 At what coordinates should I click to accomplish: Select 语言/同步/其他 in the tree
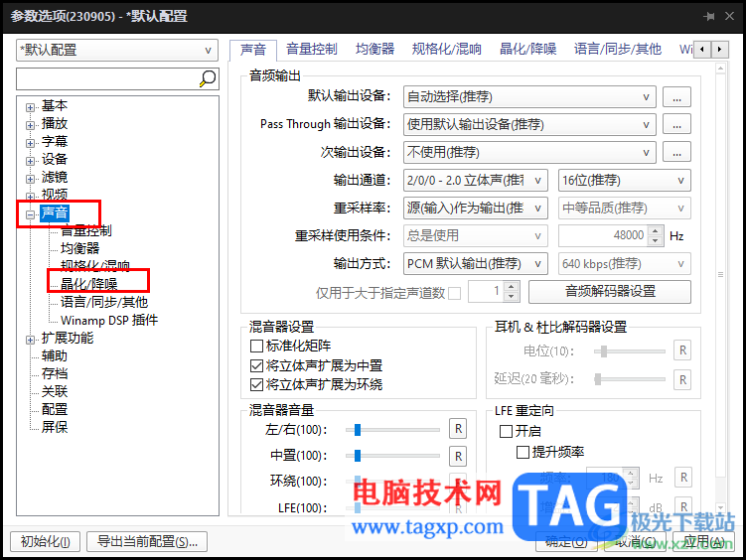pos(104,302)
